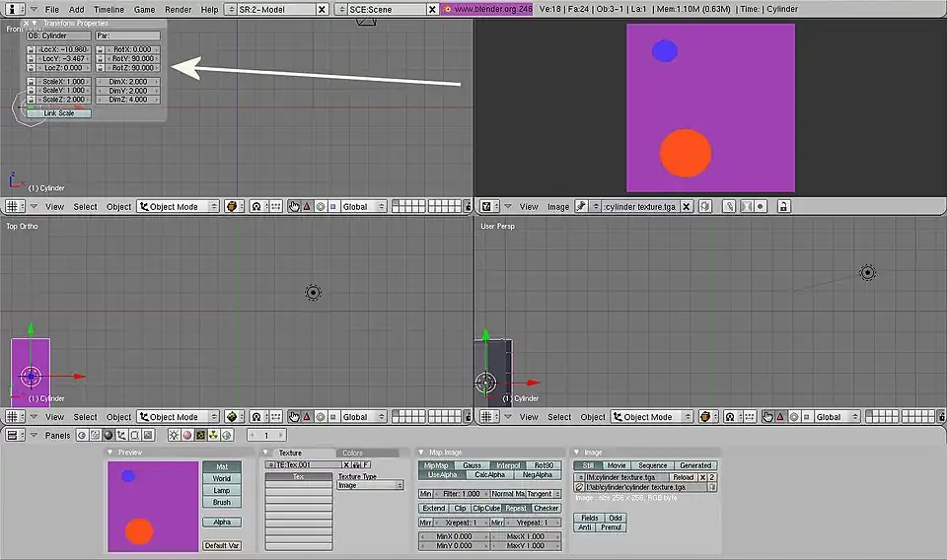The height and width of the screenshot is (560, 947).
Task: Click the Default Var button
Action: point(222,545)
